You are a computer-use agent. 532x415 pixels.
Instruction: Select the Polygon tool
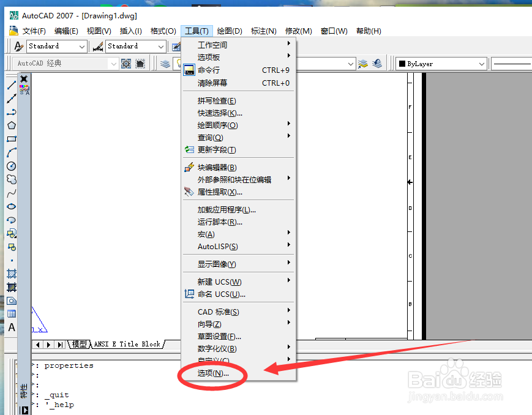coord(12,125)
